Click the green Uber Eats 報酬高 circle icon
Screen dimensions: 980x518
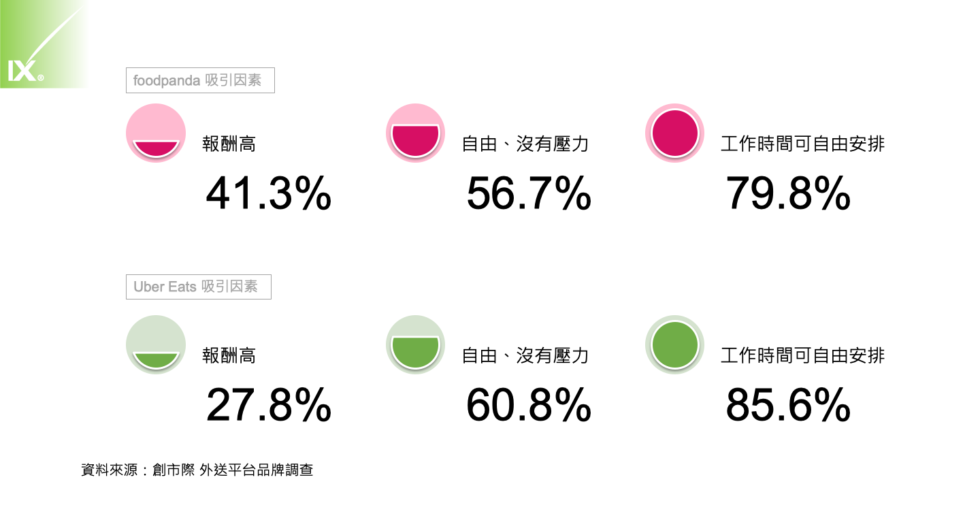point(156,345)
